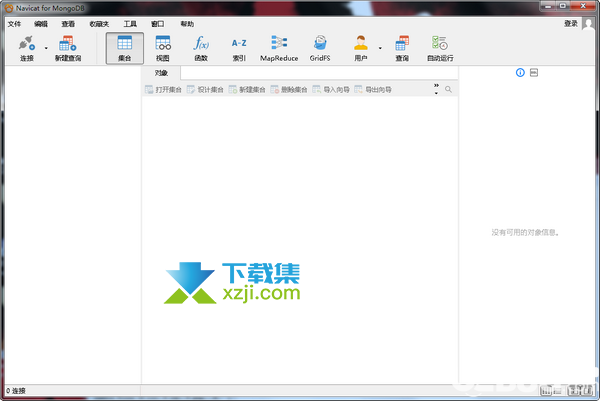Viewport: 600px width, 401px height.
Task: Expand the object toolbar overflow chevron
Action: tap(436, 89)
